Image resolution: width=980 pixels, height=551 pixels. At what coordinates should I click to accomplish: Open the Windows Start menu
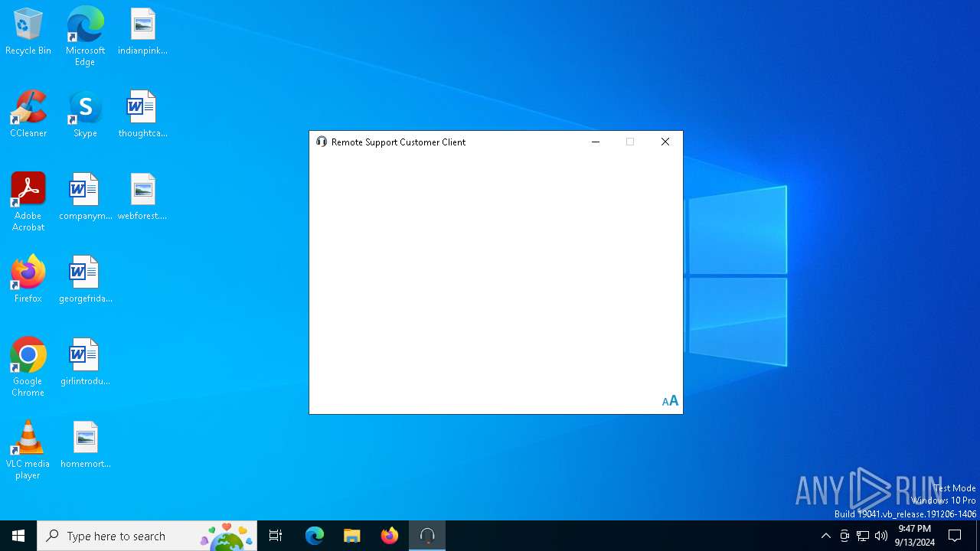18,536
